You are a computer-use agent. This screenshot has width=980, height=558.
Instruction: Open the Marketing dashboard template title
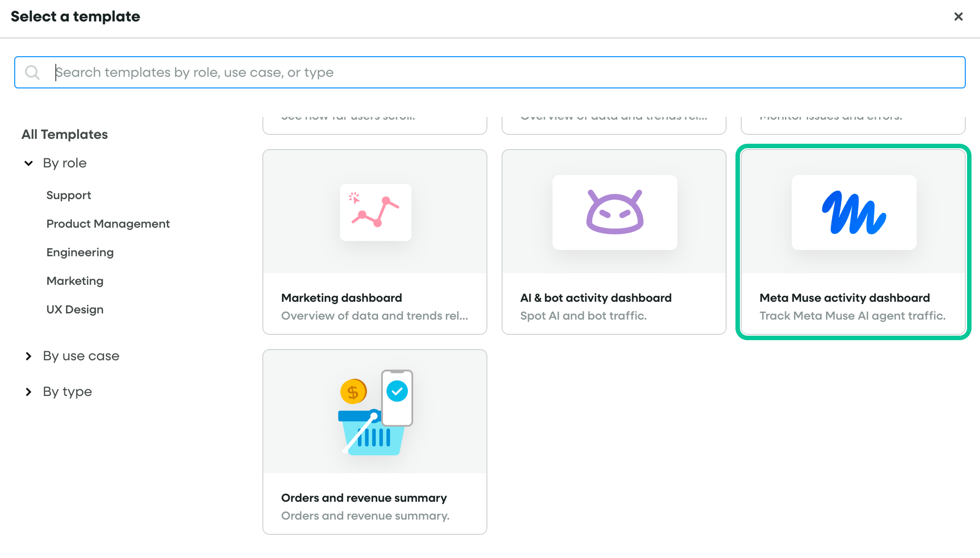click(341, 298)
